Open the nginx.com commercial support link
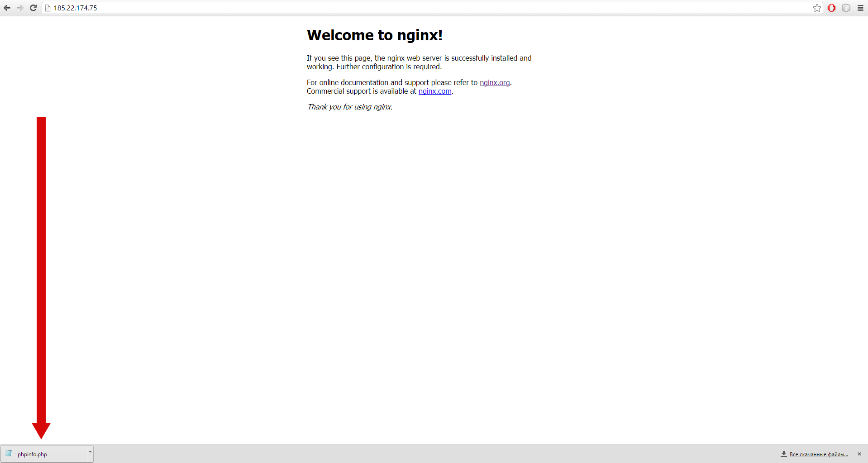The height and width of the screenshot is (463, 868). 435,91
